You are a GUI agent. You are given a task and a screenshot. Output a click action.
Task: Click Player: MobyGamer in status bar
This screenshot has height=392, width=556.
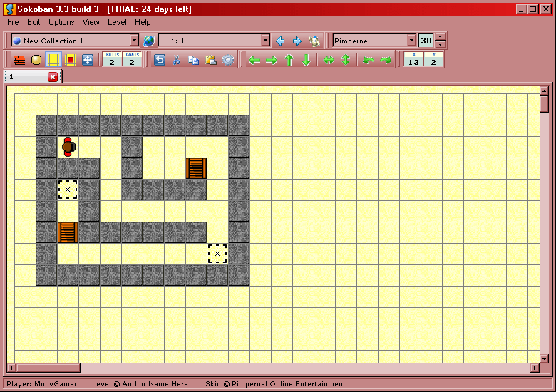42,384
